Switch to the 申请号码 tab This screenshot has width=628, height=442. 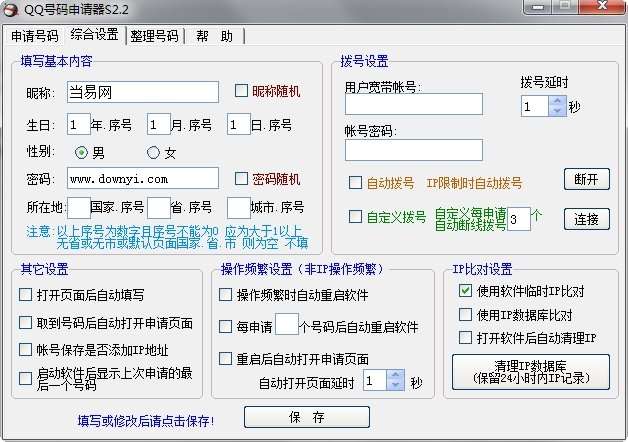(x=34, y=36)
